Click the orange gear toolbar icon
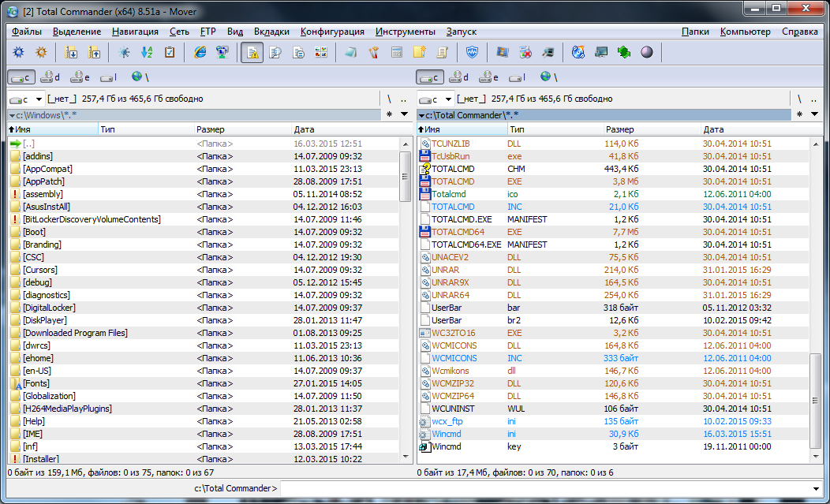This screenshot has height=504, width=830. 41,52
